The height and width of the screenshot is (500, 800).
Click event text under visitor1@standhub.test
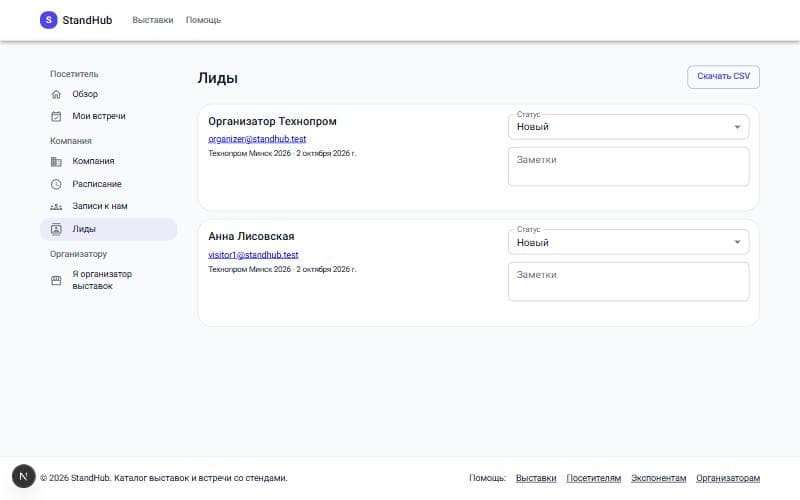coord(282,269)
